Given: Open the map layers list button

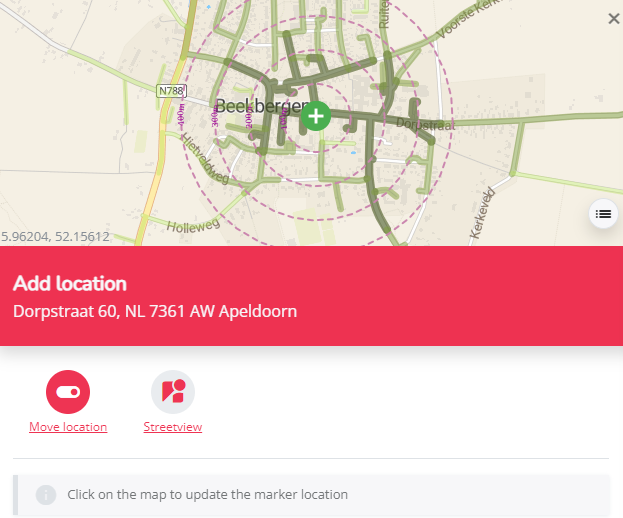Looking at the screenshot, I should [x=603, y=214].
